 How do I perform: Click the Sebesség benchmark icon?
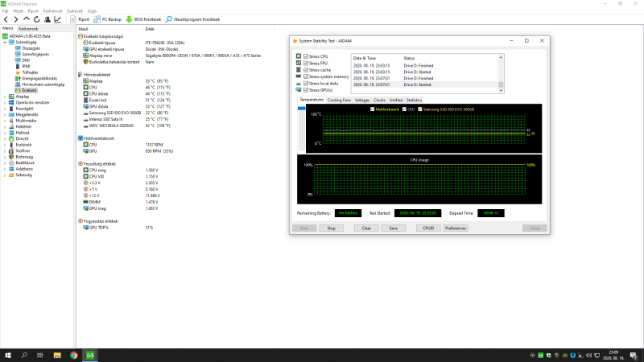click(x=11, y=175)
